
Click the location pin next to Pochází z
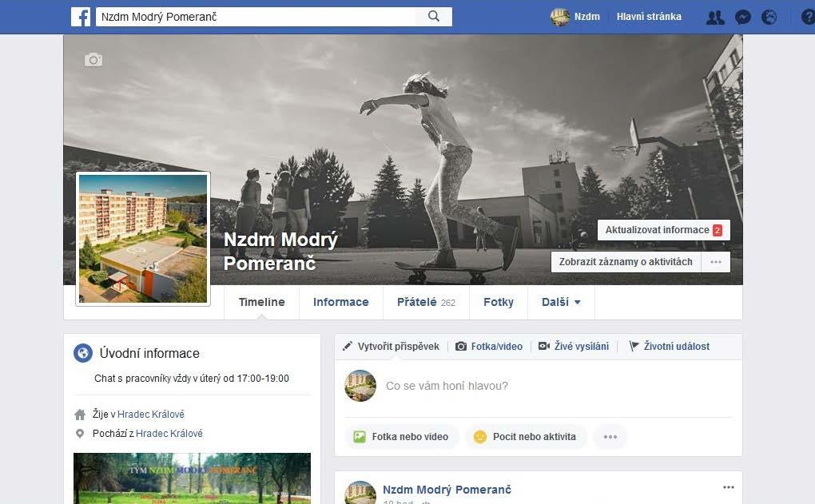click(80, 434)
